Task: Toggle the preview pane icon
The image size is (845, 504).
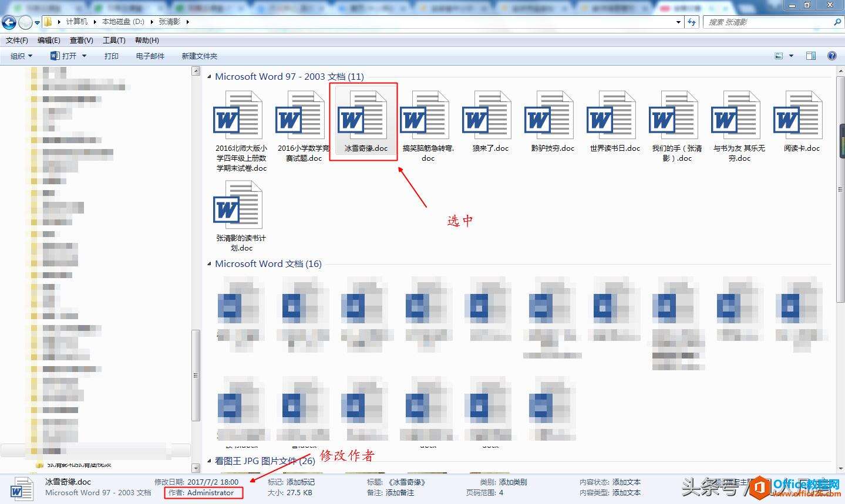Action: coord(810,56)
